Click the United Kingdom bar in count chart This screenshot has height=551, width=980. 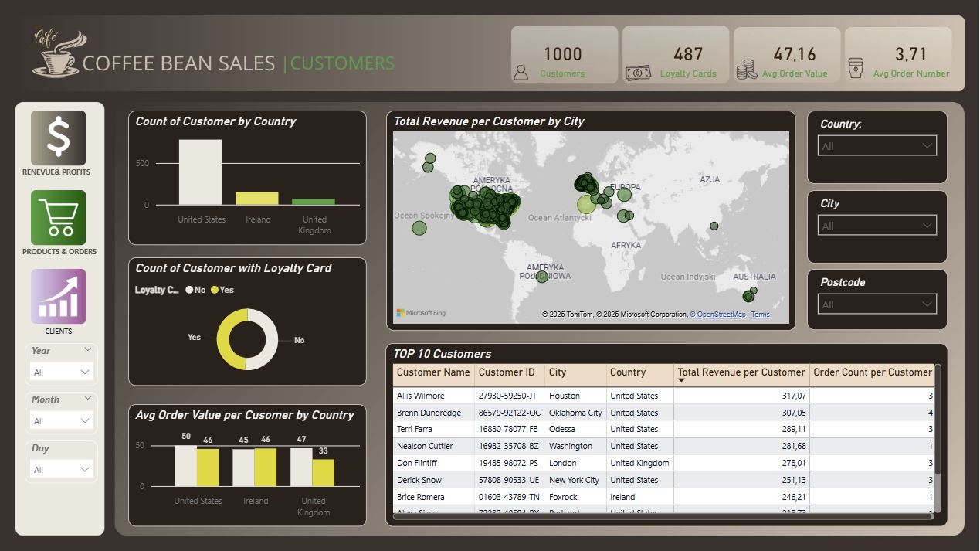314,202
